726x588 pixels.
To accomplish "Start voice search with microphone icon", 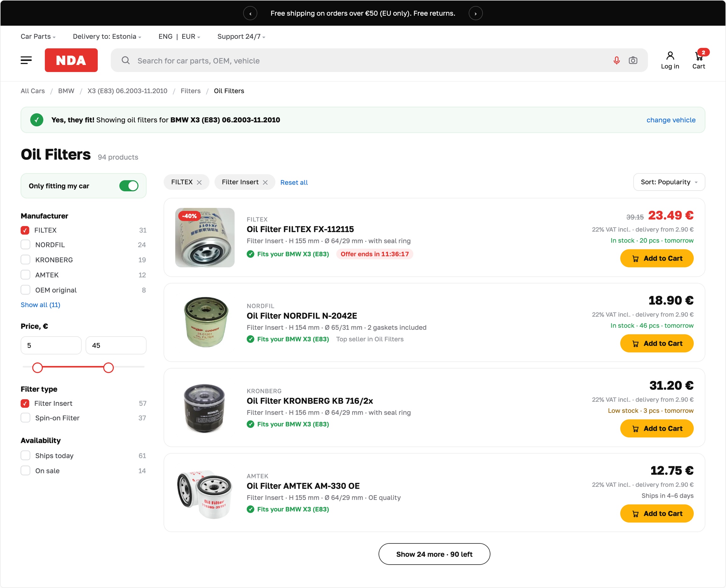I will tap(616, 60).
